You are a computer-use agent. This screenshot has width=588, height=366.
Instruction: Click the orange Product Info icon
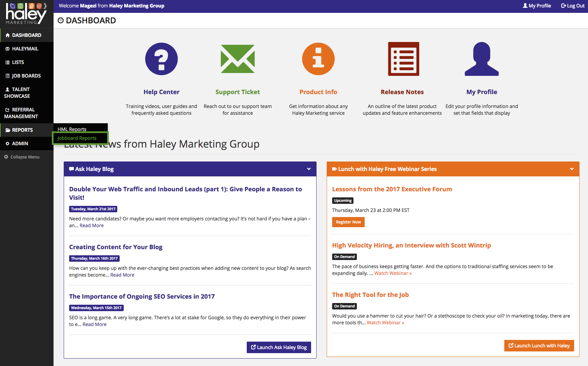click(318, 59)
